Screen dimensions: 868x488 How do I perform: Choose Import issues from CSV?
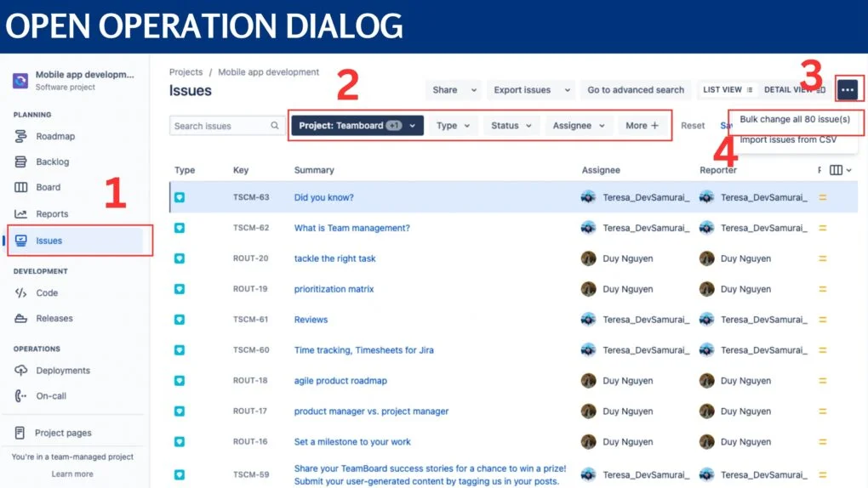[787, 139]
